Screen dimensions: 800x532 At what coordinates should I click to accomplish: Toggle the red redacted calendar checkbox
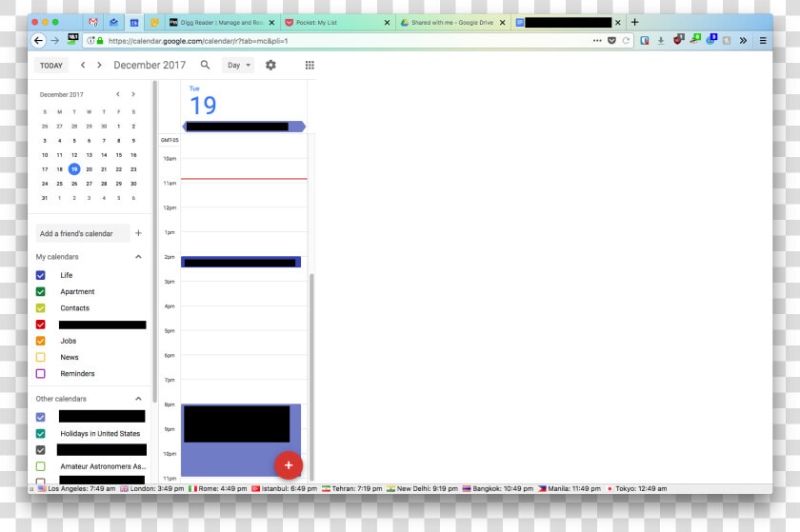tap(40, 325)
